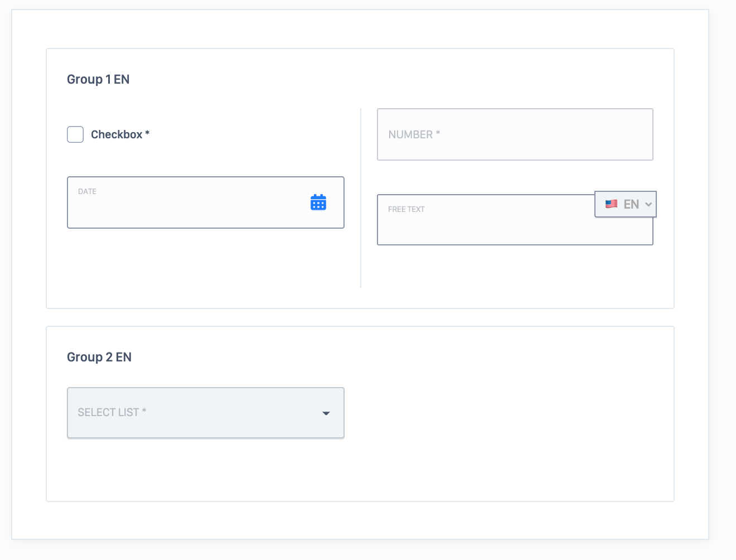Click the FREE TEXT label
The image size is (736, 560).
[x=406, y=209]
